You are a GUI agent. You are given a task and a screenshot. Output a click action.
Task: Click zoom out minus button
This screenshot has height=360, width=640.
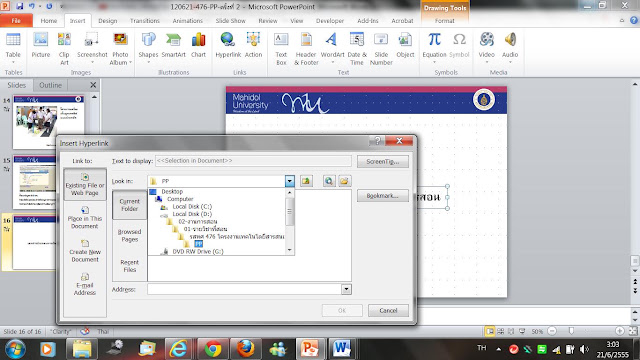pyautogui.click(x=552, y=331)
